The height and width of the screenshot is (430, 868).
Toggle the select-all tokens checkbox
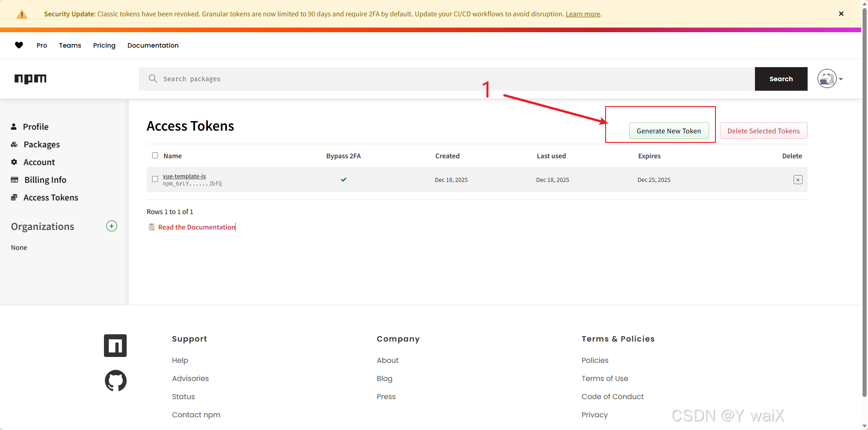pos(155,156)
